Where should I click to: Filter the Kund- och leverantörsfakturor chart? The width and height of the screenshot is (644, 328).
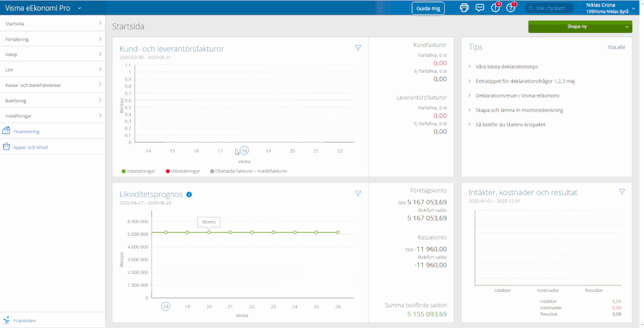(x=358, y=48)
